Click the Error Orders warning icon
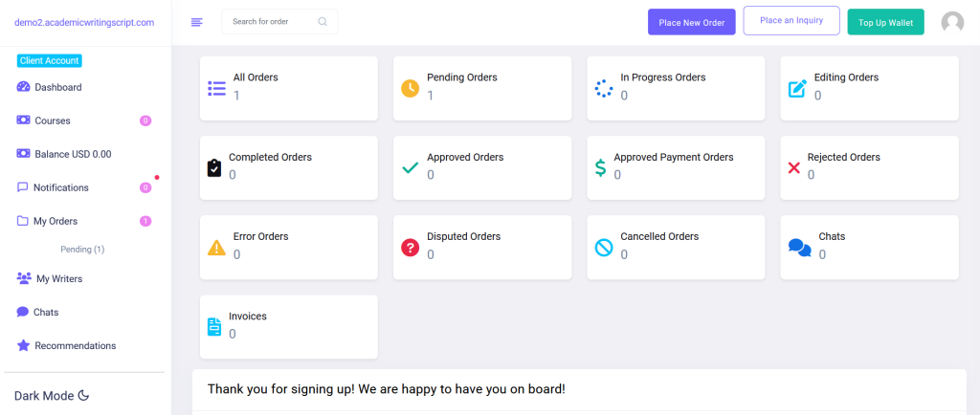The image size is (980, 415). click(x=216, y=248)
